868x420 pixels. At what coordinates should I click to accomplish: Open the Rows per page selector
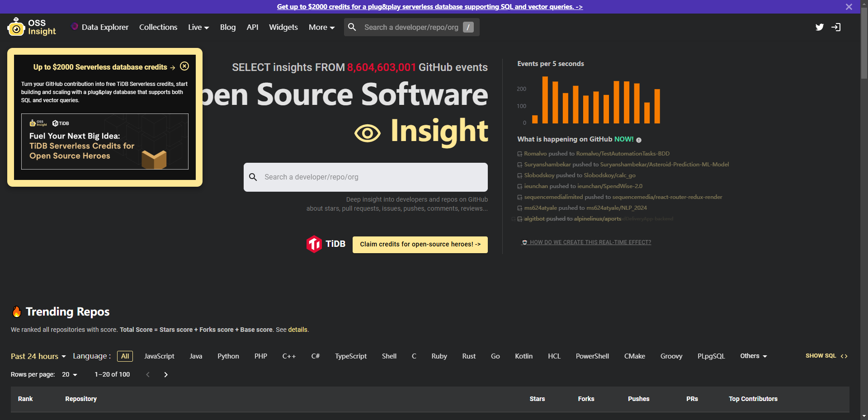pos(69,374)
